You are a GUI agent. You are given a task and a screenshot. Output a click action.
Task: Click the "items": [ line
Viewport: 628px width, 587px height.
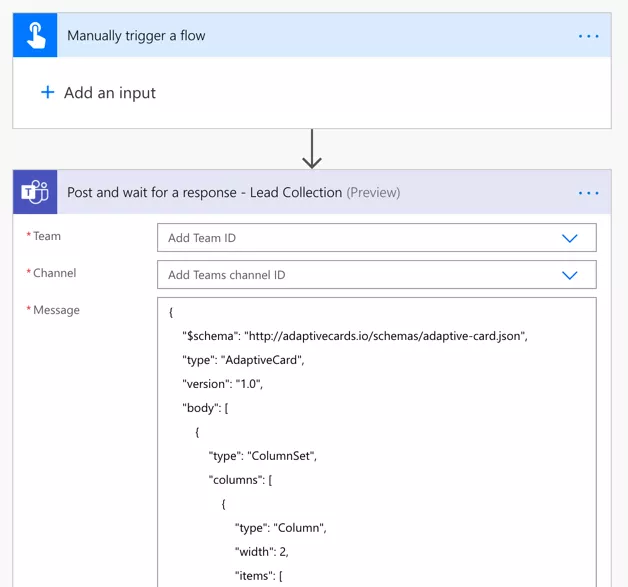click(x=259, y=576)
